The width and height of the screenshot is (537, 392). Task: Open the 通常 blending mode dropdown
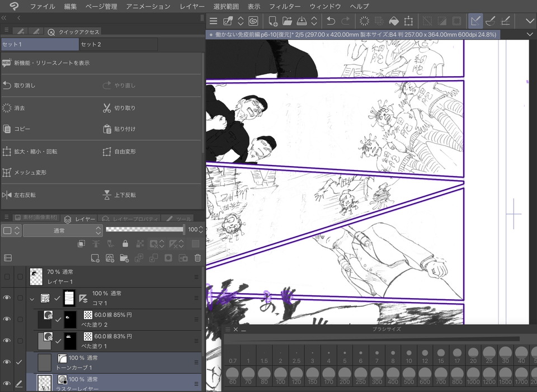point(63,231)
